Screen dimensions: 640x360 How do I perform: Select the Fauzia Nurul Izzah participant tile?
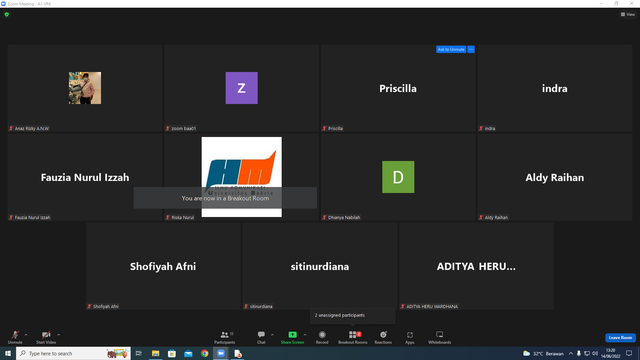click(x=85, y=177)
